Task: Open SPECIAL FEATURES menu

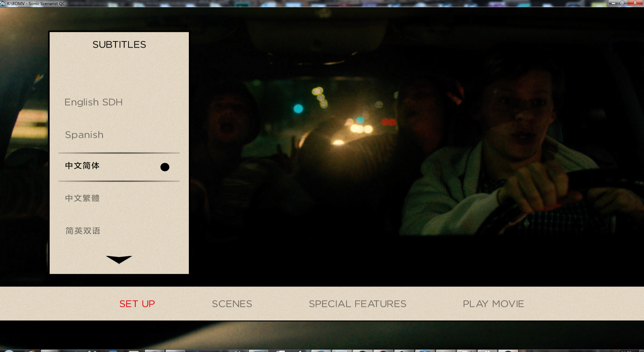Action: [x=358, y=304]
